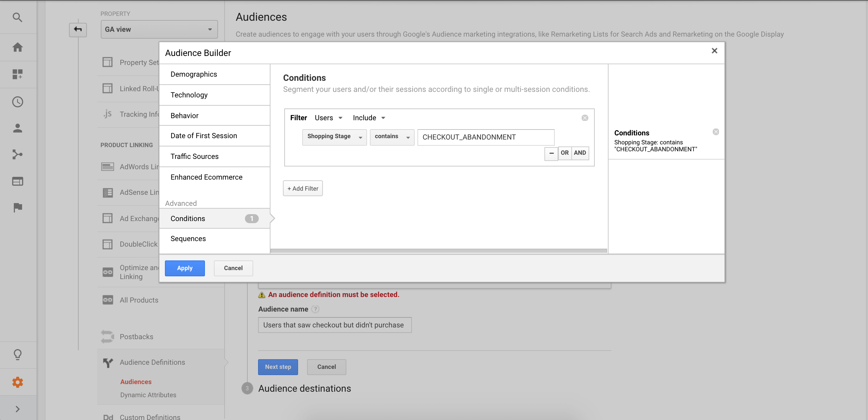The height and width of the screenshot is (420, 868).
Task: Open Discover via the lightbulb icon
Action: pos(17,354)
